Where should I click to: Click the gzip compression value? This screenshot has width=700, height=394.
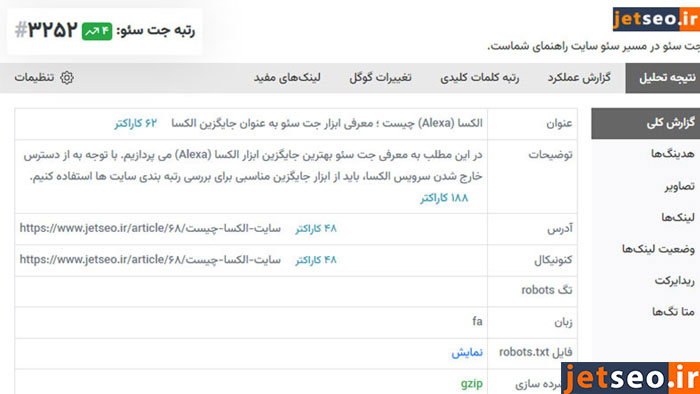(x=471, y=383)
